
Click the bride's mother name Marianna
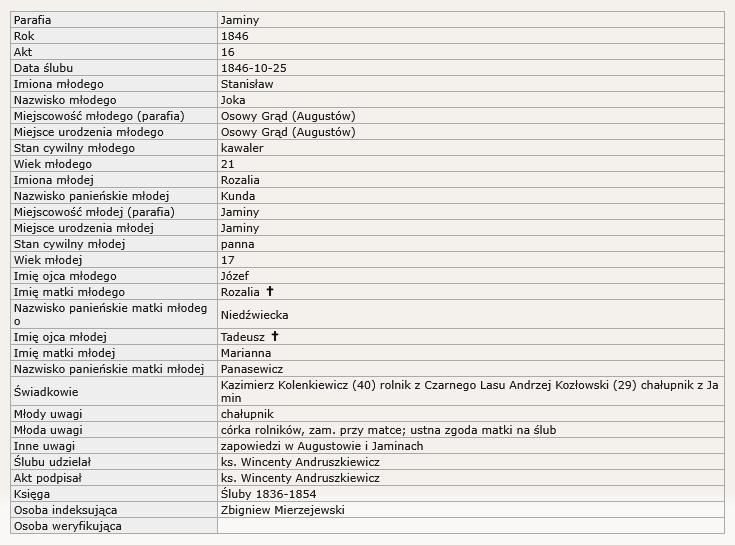coord(246,353)
